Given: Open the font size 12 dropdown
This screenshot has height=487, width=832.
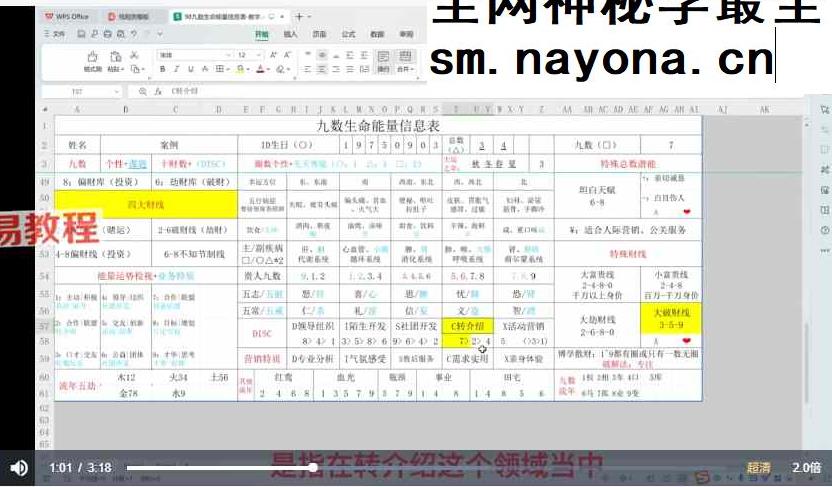Looking at the screenshot, I should (x=258, y=55).
